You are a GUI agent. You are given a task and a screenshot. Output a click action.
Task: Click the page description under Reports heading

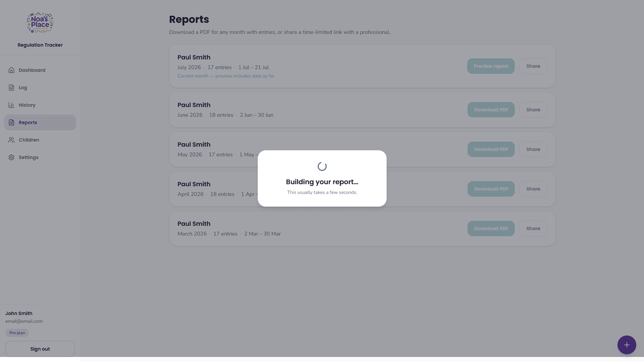280,32
